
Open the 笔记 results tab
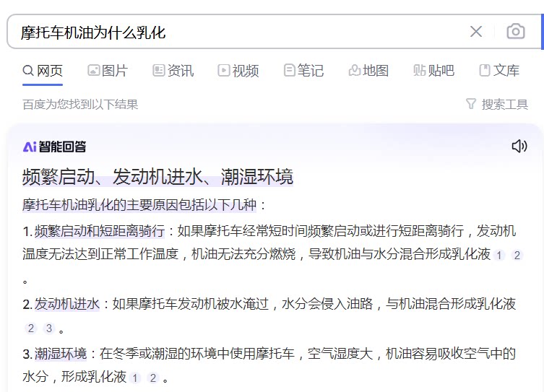303,71
